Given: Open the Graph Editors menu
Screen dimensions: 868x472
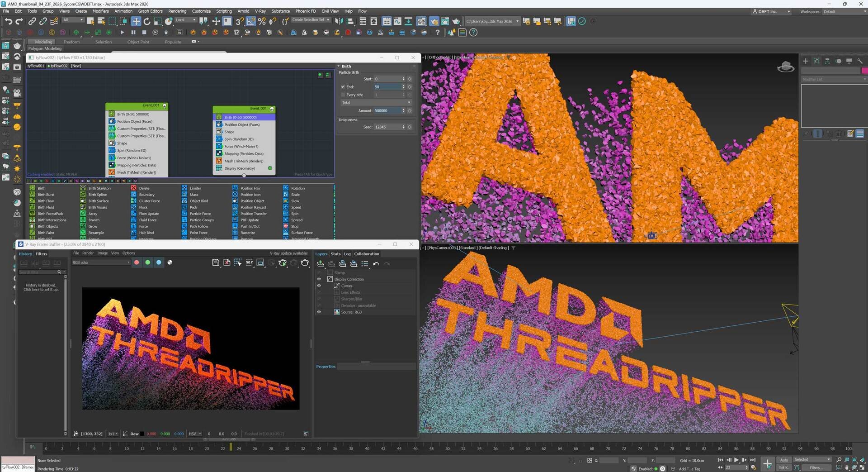Looking at the screenshot, I should pyautogui.click(x=150, y=11).
